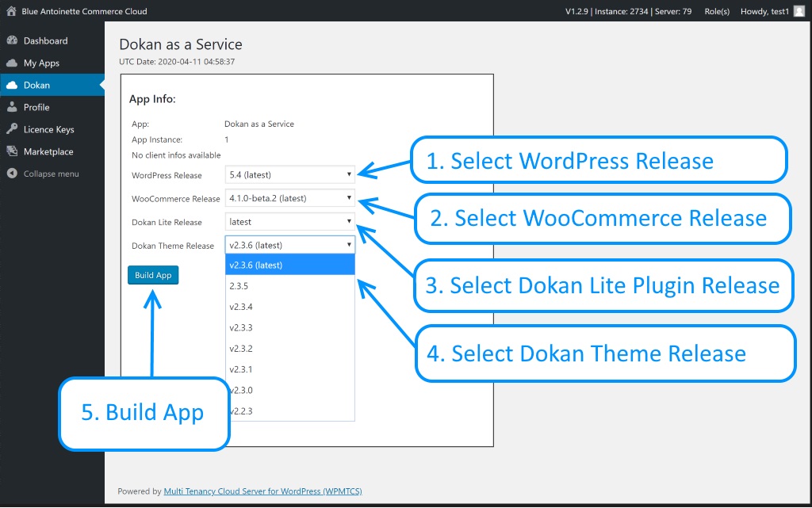Image resolution: width=812 pixels, height=508 pixels.
Task: Click the Build App button
Action: [153, 275]
